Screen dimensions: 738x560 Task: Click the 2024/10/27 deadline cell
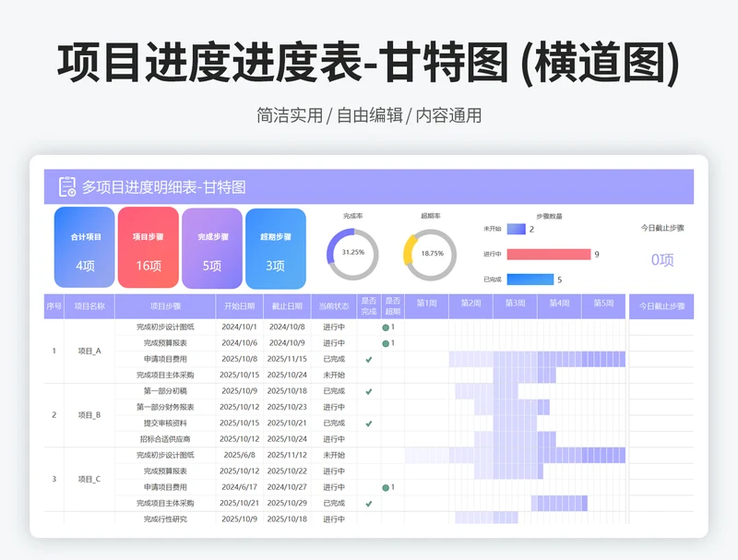coord(287,487)
